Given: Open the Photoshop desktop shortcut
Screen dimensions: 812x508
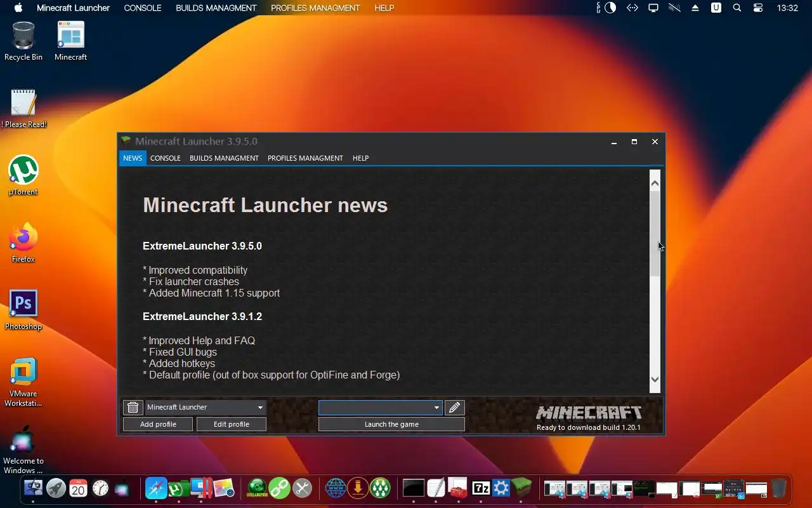Looking at the screenshot, I should [23, 311].
